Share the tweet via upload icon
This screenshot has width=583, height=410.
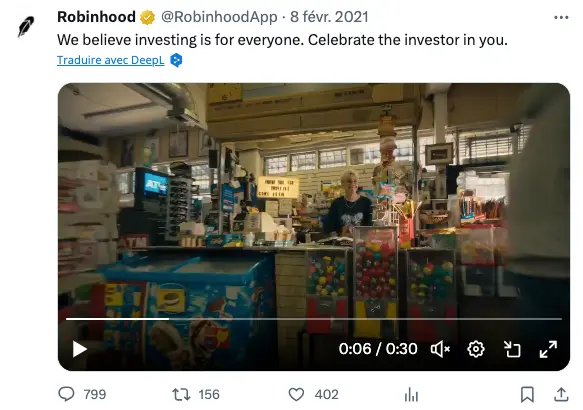[x=561, y=394]
